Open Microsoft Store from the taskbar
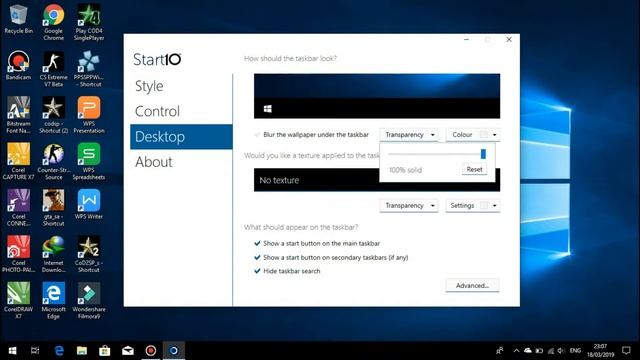Viewport: 640px width, 360px height. click(x=105, y=350)
